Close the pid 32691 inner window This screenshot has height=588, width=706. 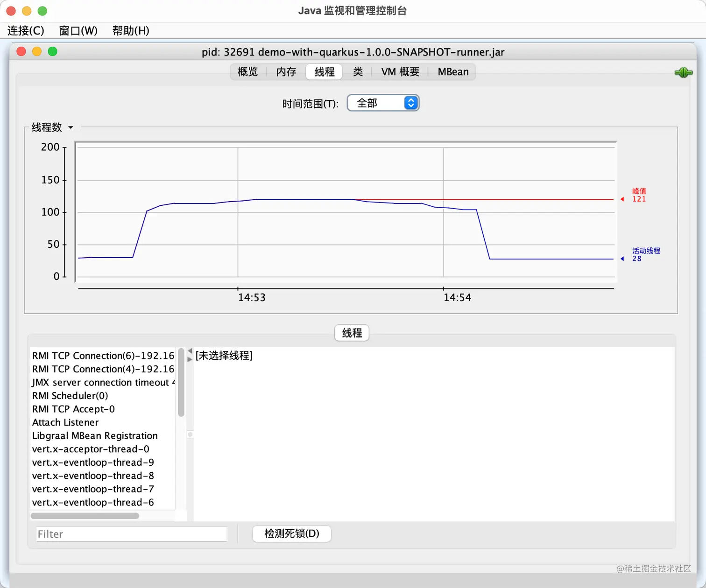tap(21, 51)
